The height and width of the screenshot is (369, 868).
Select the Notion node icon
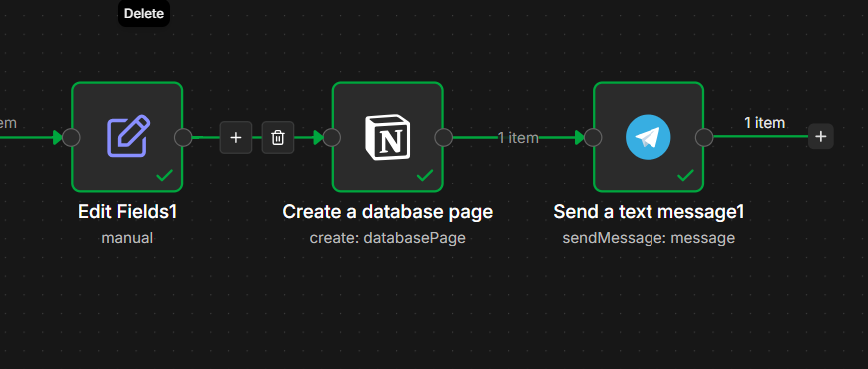[387, 137]
